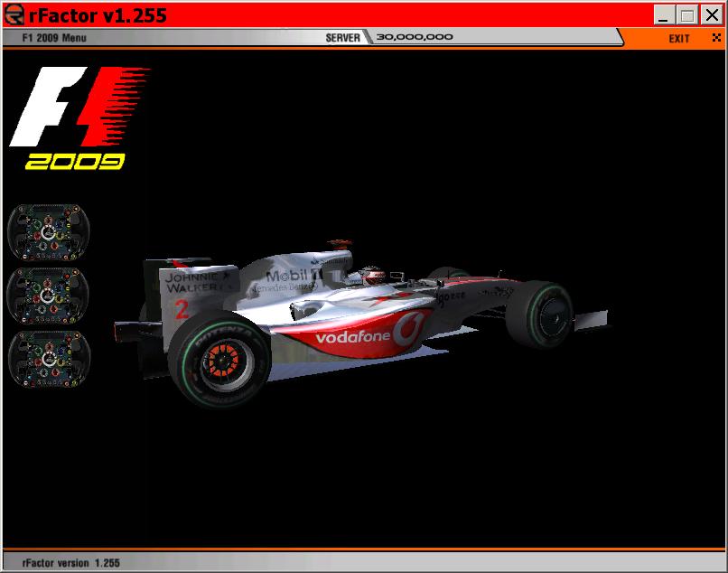Click the SERVER label
This screenshot has width=728, height=573.
(x=342, y=38)
